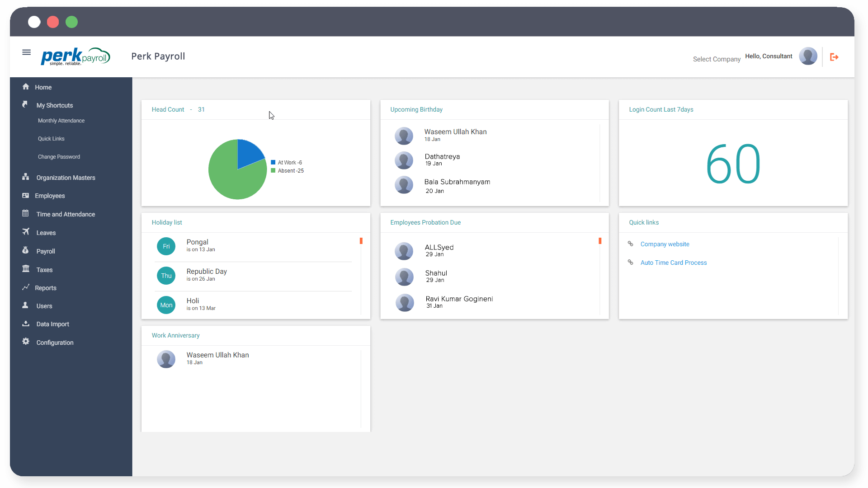Image resolution: width=868 pixels, height=488 pixels.
Task: Select Change Password shortcut option
Action: click(58, 157)
